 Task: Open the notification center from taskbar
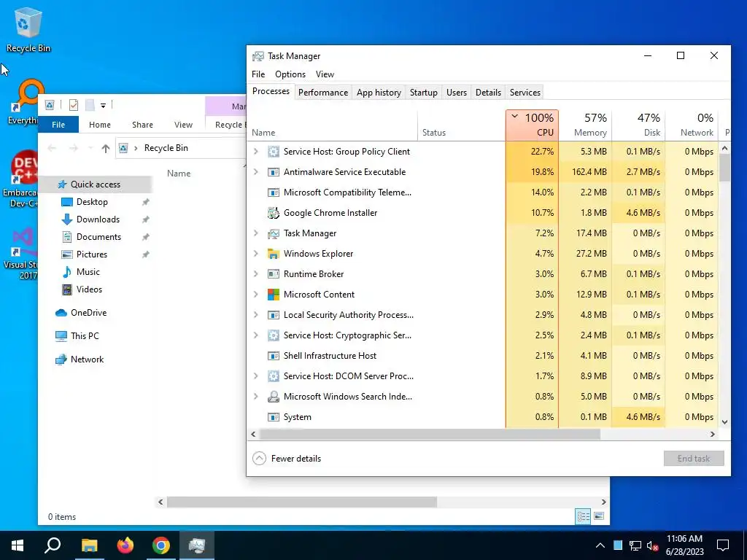(x=723, y=545)
